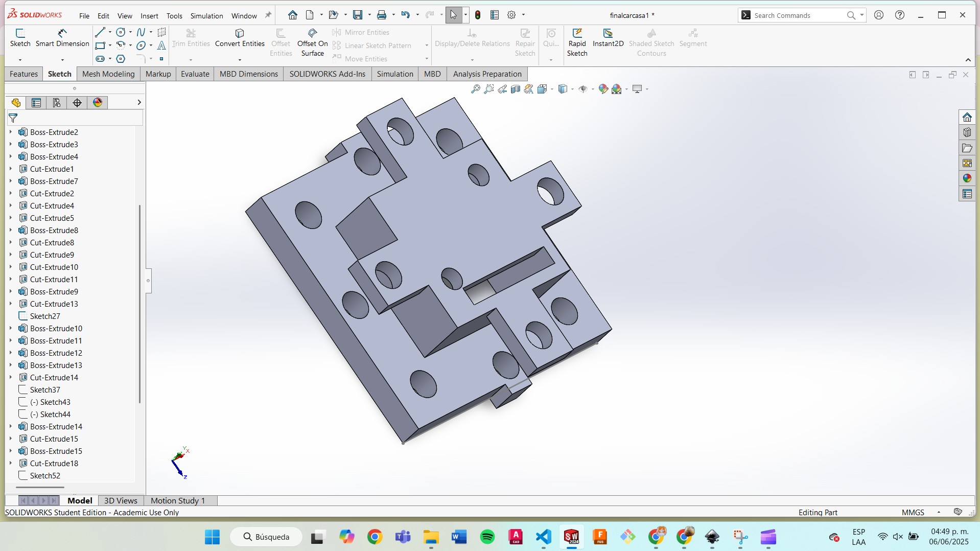
Task: Open the Options gear icon
Action: click(511, 15)
